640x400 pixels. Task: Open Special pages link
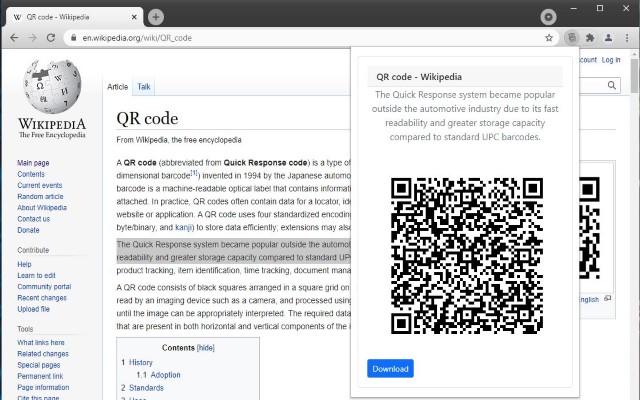click(x=39, y=365)
